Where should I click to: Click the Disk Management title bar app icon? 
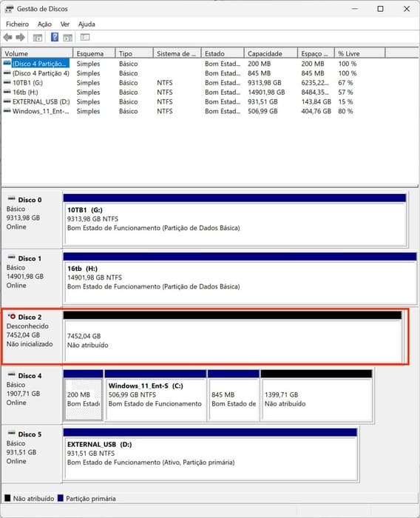click(x=10, y=9)
